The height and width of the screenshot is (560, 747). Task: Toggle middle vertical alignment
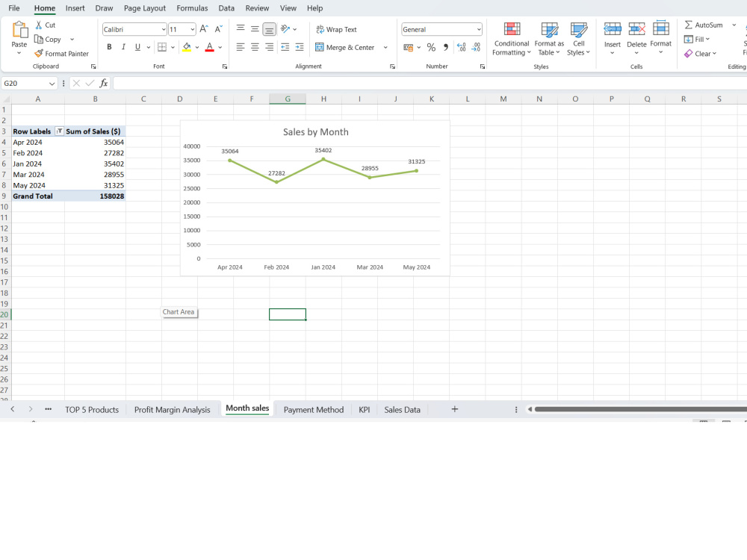pos(255,29)
